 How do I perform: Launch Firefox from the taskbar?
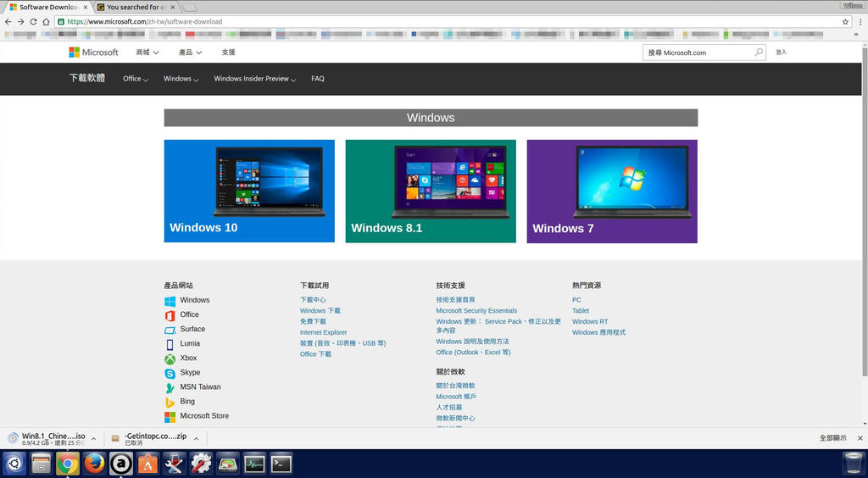tap(94, 464)
